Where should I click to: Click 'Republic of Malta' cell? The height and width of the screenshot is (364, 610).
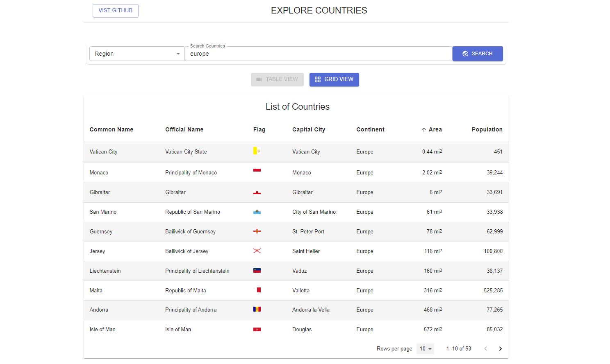tap(185, 290)
